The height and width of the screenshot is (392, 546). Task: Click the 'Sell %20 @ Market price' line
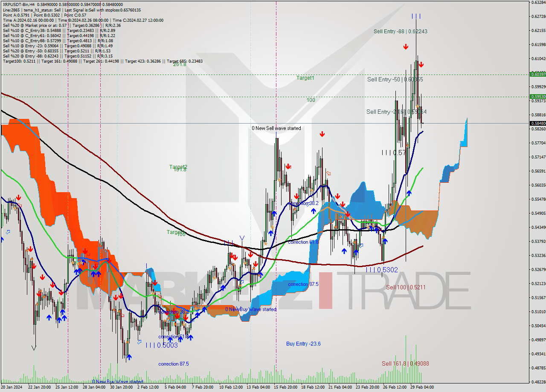(62, 25)
